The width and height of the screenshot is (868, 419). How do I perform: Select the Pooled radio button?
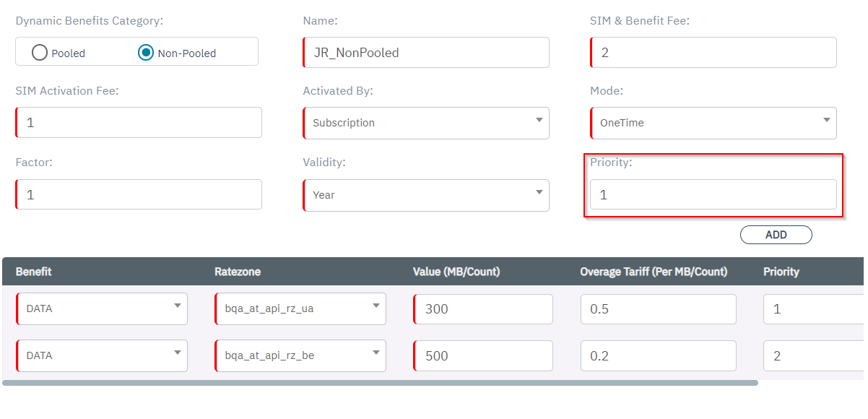pos(40,53)
